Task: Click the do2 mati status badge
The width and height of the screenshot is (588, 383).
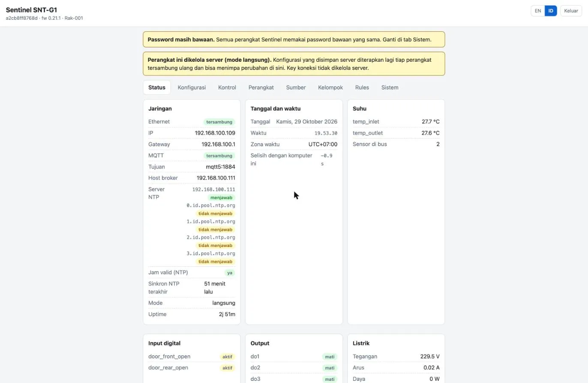Action: (x=330, y=368)
